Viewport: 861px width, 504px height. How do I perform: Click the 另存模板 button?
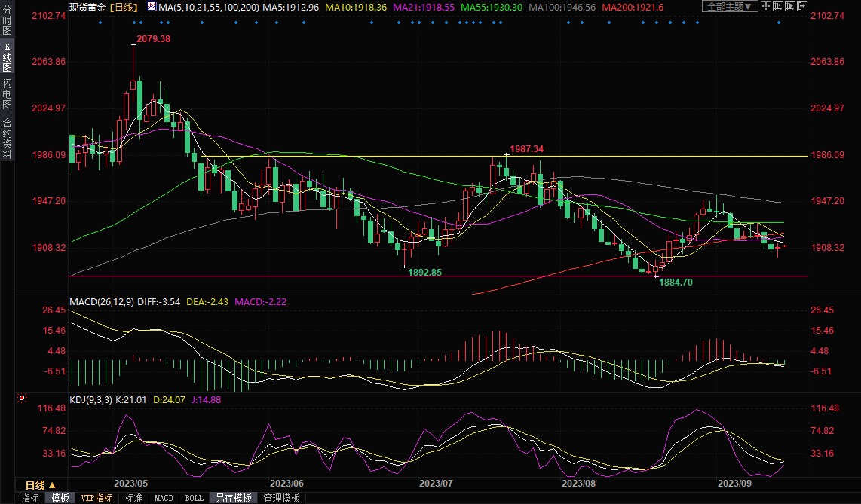pos(234,498)
